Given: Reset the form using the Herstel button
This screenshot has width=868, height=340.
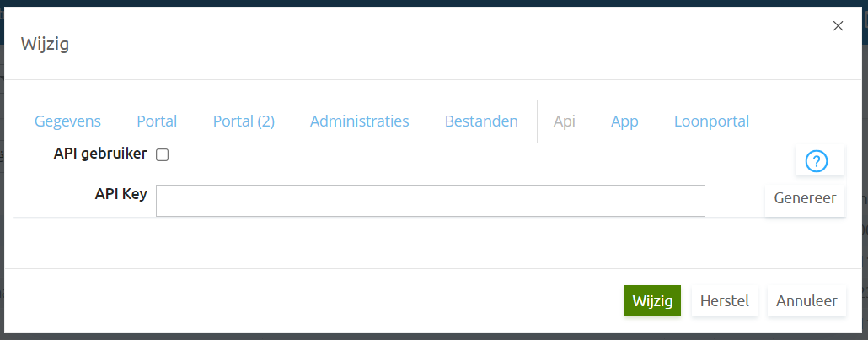Looking at the screenshot, I should [x=725, y=301].
